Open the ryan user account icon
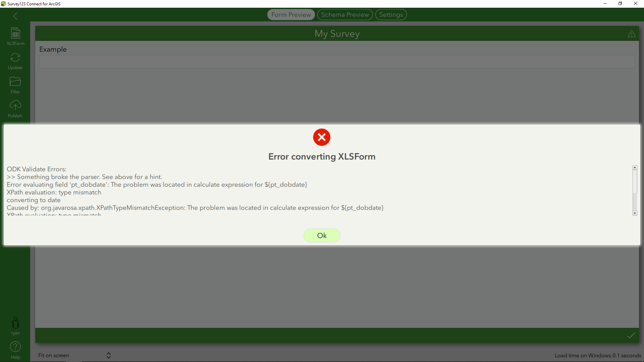This screenshot has width=644, height=362. pos(15,323)
